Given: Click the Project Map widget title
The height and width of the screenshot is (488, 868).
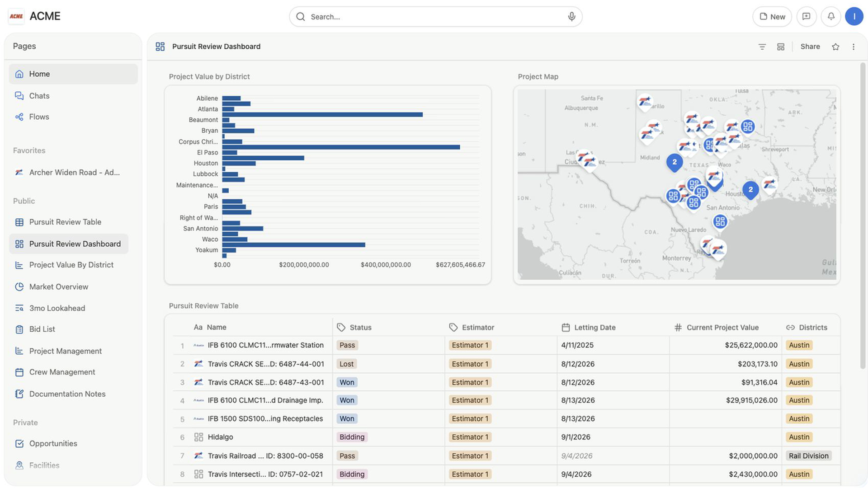Looking at the screenshot, I should (x=538, y=76).
